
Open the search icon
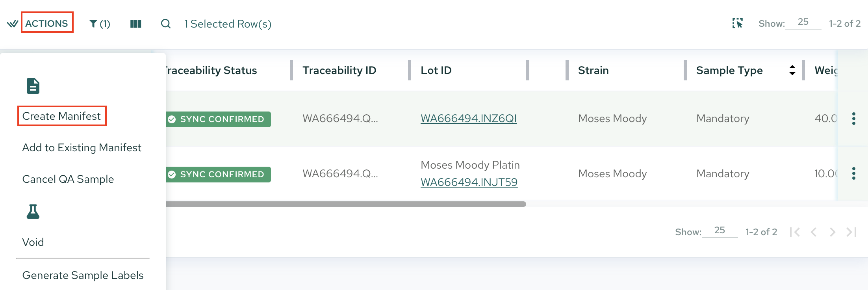pyautogui.click(x=166, y=24)
